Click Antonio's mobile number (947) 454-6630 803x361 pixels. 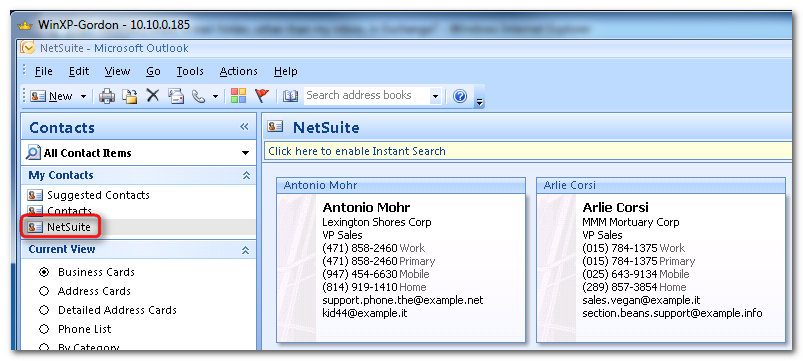click(360, 274)
